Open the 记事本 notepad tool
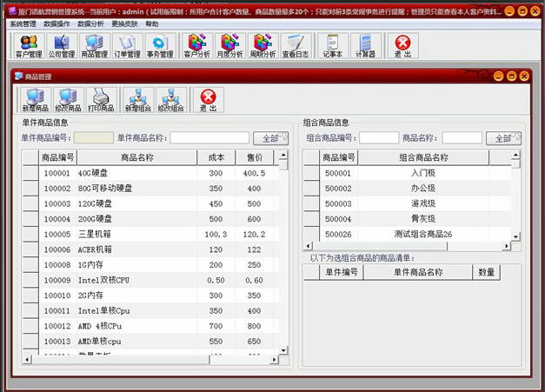Screen dimensions: 545x392 click(333, 46)
